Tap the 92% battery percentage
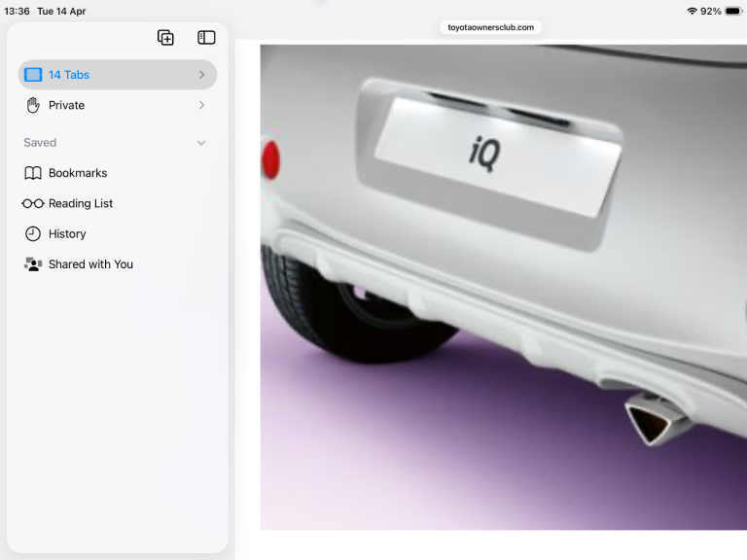 pos(711,11)
